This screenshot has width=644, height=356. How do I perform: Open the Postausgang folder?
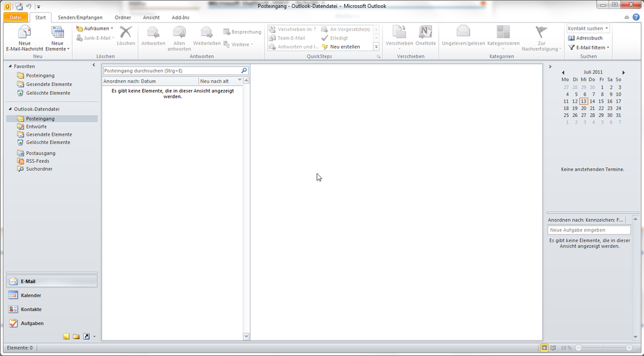coord(41,153)
